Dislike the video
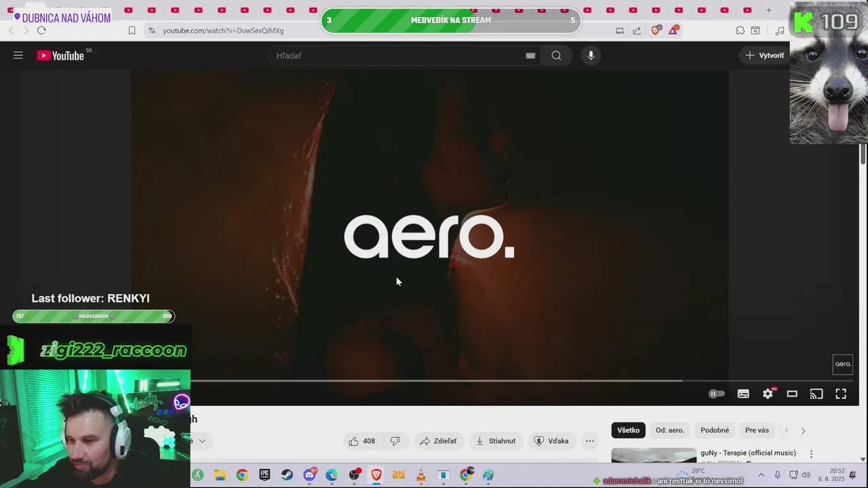Screen dimensions: 868x488 coord(395,441)
